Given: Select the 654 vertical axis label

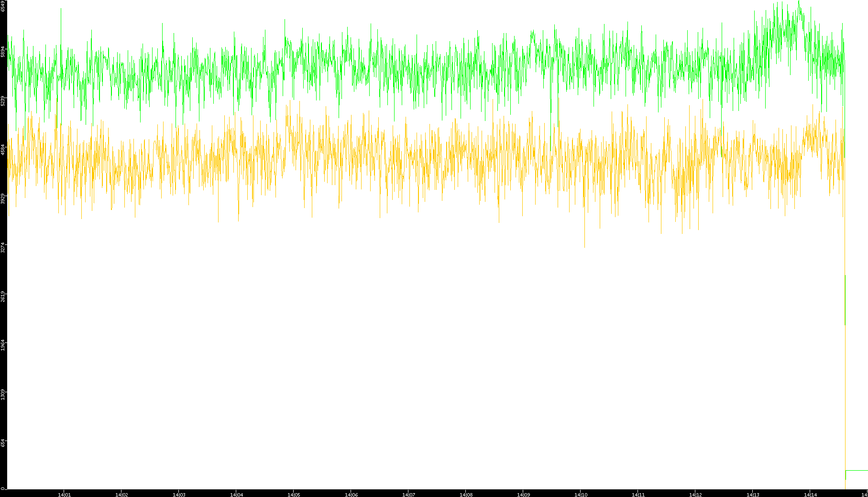Looking at the screenshot, I should coord(3,443).
